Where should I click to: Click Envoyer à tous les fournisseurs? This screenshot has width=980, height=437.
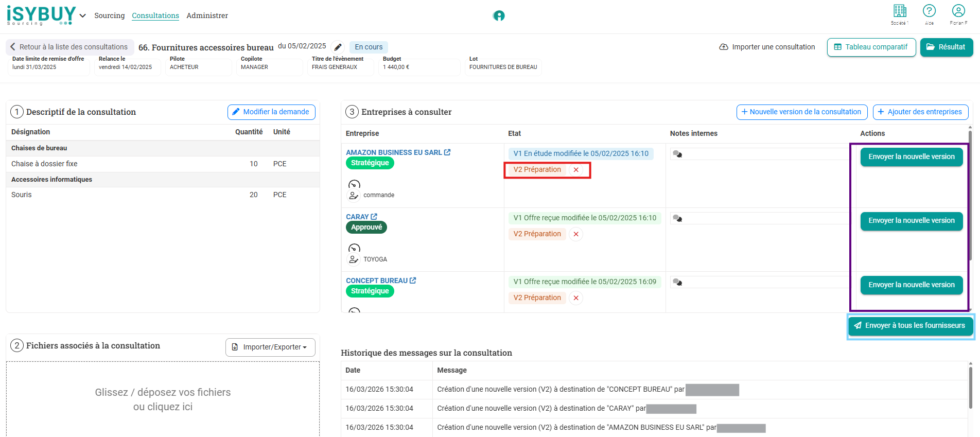tap(911, 326)
